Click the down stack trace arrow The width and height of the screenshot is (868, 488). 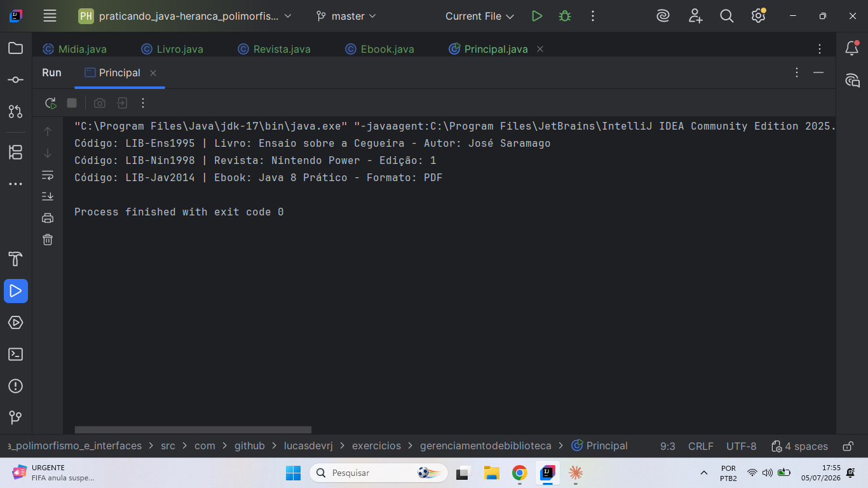48,153
